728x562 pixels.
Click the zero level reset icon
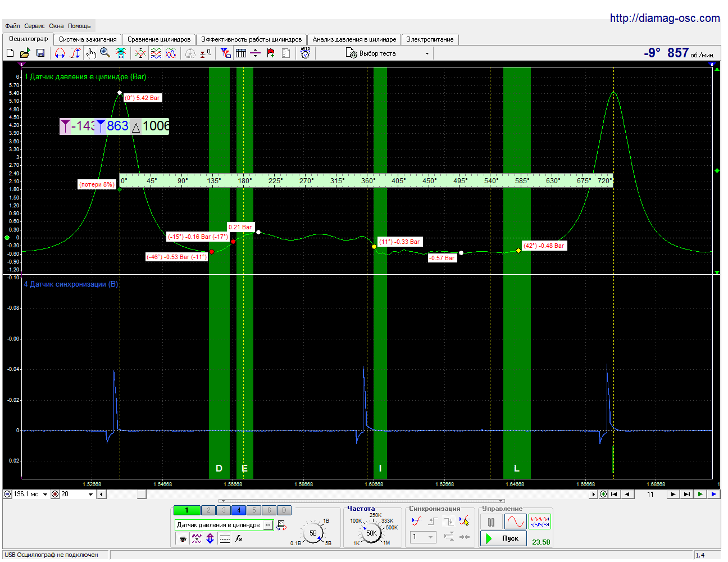206,53
